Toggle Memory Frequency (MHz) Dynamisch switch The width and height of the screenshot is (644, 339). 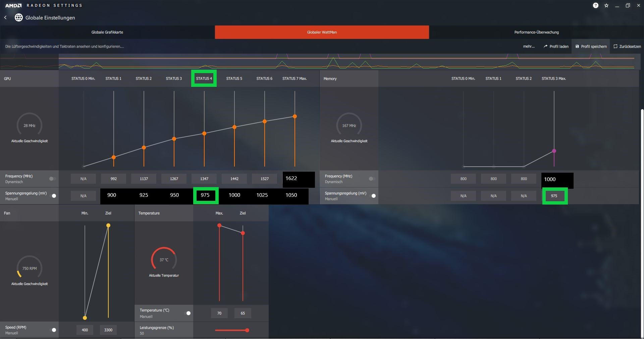tap(372, 179)
